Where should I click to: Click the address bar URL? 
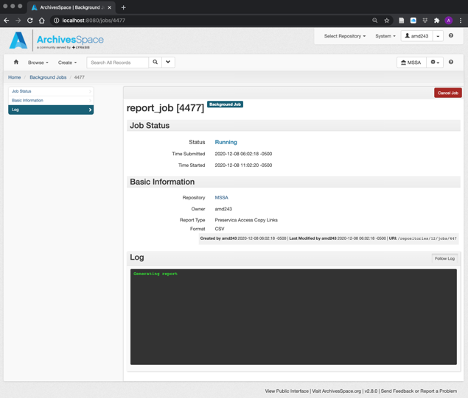pos(94,20)
